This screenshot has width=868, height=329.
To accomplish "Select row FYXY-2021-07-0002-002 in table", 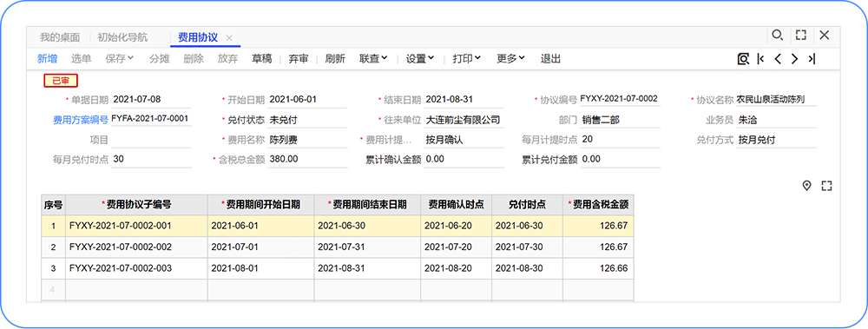I will [x=337, y=247].
